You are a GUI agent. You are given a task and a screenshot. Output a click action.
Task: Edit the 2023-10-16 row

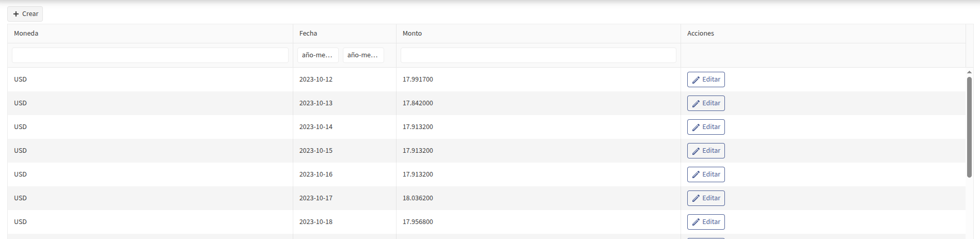[x=706, y=174]
